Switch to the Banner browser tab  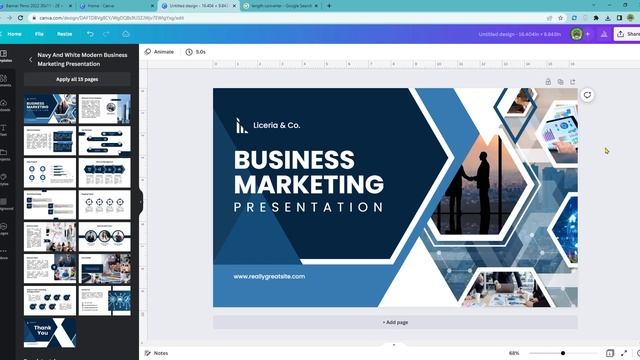[x=36, y=6]
